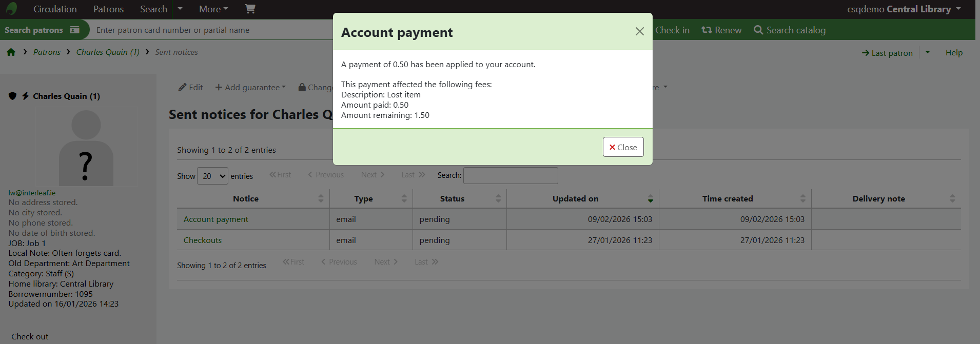The image size is (980, 344).
Task: Sort by the Time created column
Action: pos(735,198)
